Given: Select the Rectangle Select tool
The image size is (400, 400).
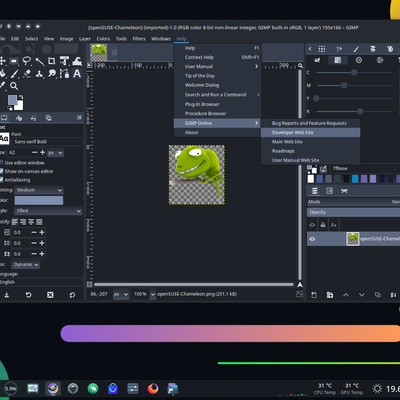Looking at the screenshot, I should coord(14,61).
